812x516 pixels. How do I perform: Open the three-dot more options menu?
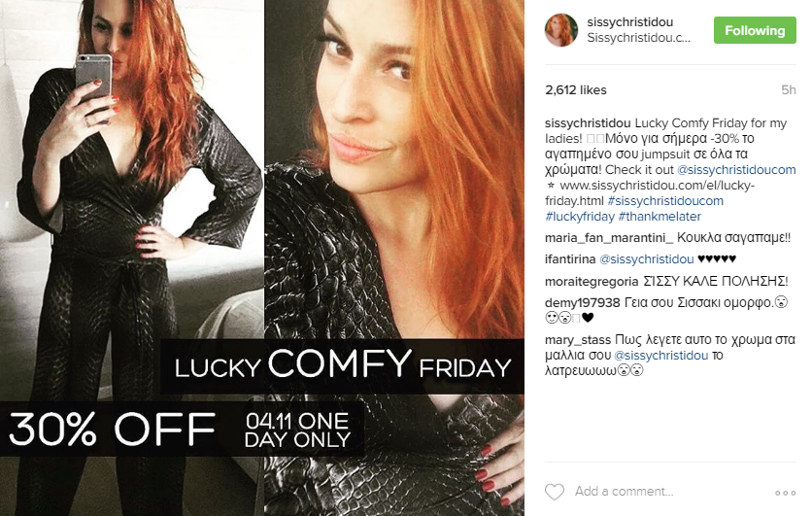[x=785, y=493]
